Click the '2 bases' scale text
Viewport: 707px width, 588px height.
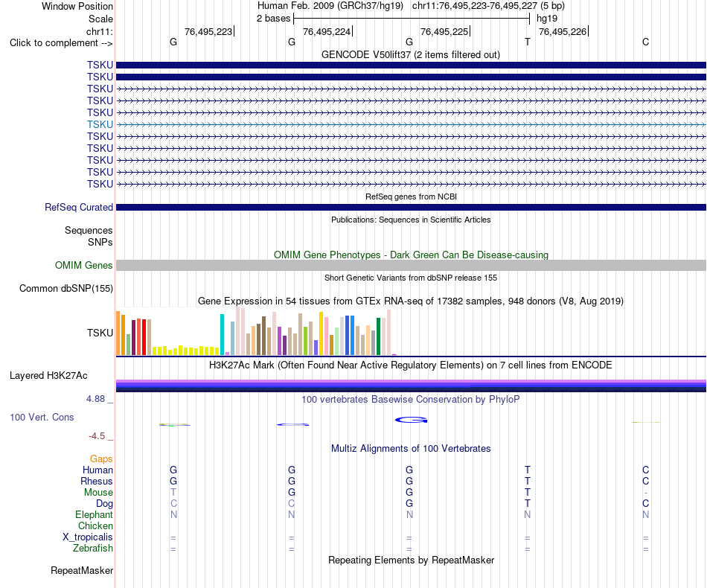274,19
